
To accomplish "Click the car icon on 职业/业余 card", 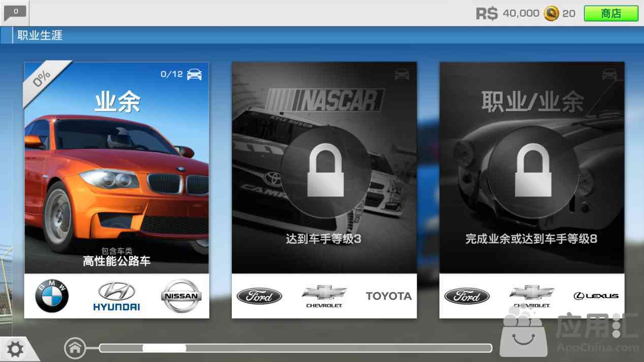I will pos(609,75).
